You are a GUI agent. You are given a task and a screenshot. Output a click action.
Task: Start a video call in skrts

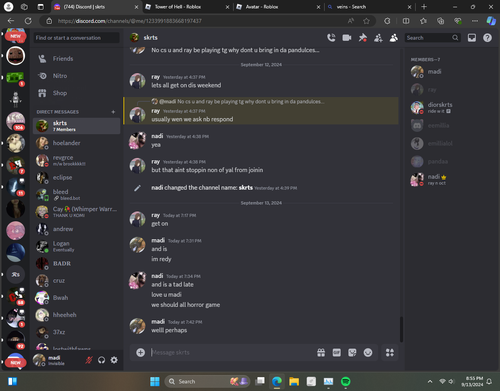[x=347, y=38]
